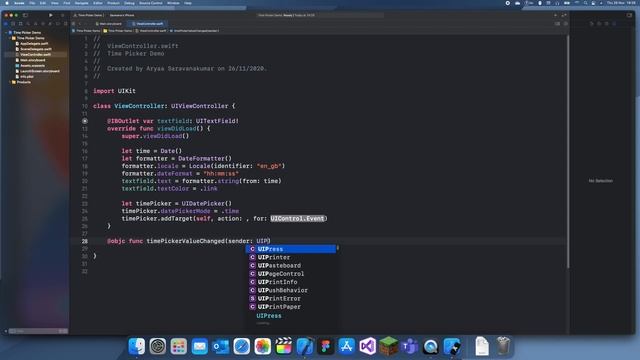640x360 pixels.
Task: Open Figma from the Dock
Action: tap(326, 346)
